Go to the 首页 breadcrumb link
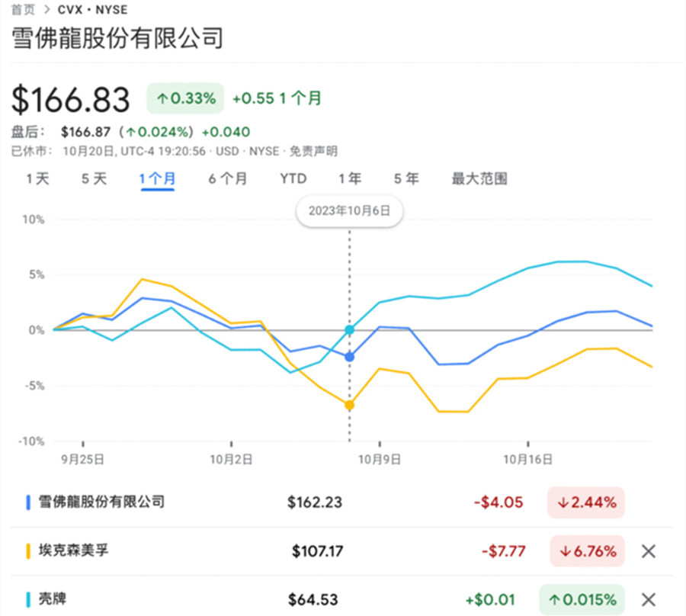 click(x=23, y=9)
